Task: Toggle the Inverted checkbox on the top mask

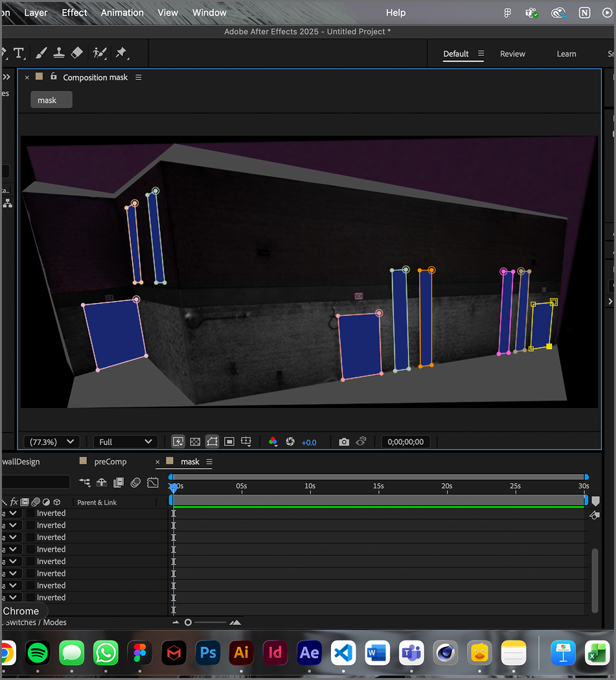Action: pos(30,512)
